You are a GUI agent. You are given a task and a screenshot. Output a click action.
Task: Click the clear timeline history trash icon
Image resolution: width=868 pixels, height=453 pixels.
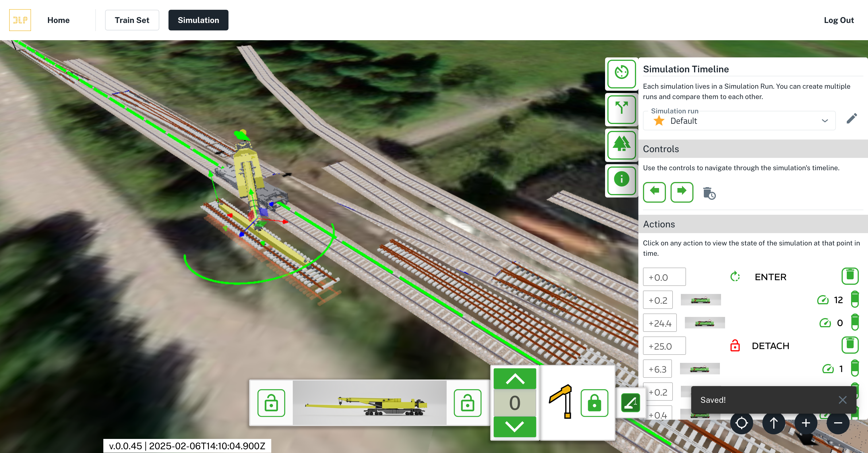709,193
